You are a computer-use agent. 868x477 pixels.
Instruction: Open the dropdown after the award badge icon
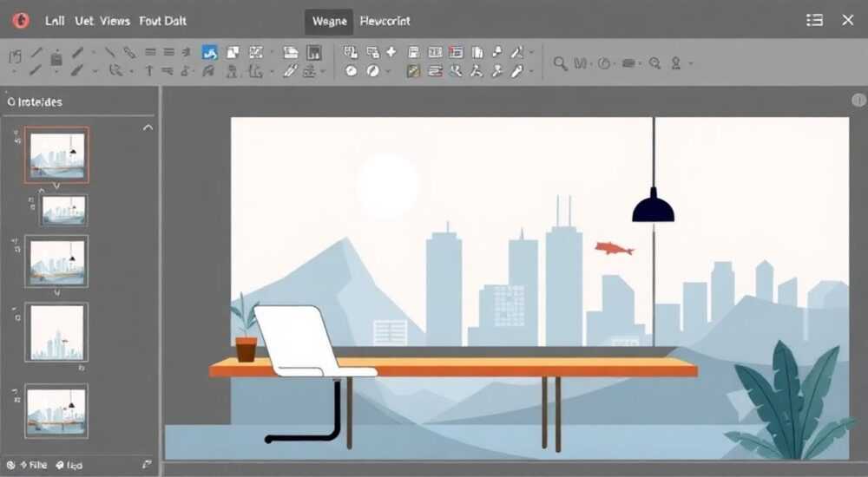pyautogui.click(x=690, y=63)
